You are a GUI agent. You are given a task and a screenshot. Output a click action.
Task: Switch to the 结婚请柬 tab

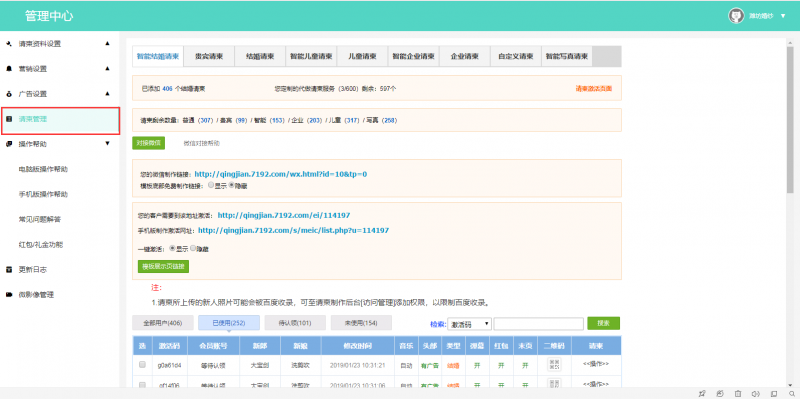pyautogui.click(x=260, y=57)
